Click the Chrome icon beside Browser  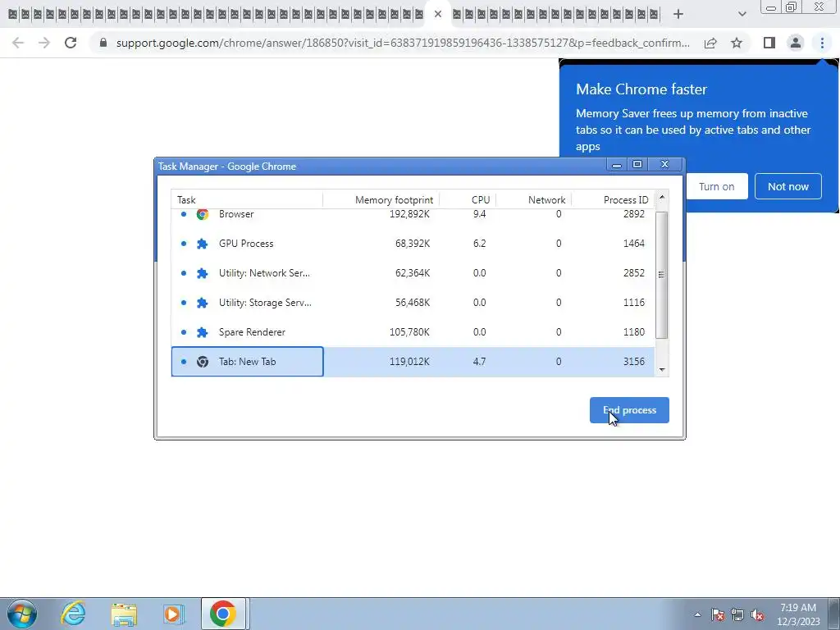tap(202, 214)
